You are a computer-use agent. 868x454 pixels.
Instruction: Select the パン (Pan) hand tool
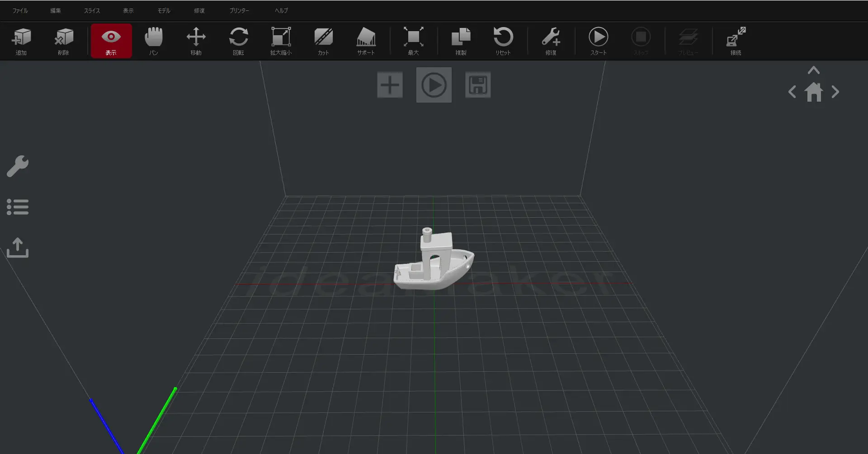[x=154, y=41]
